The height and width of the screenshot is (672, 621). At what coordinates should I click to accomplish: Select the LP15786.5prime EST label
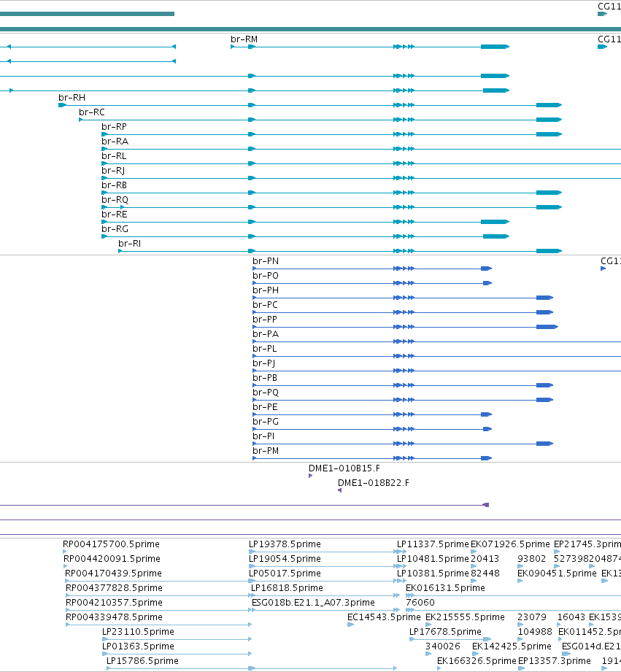142,661
